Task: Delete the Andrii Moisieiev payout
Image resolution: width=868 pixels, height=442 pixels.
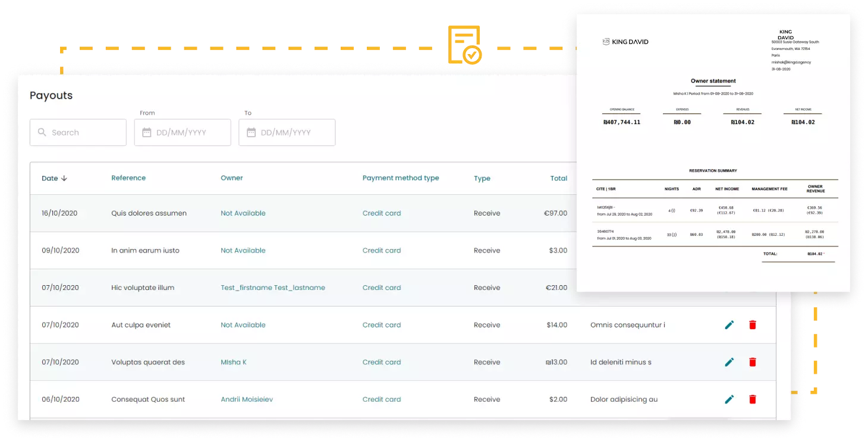Action: pyautogui.click(x=753, y=399)
